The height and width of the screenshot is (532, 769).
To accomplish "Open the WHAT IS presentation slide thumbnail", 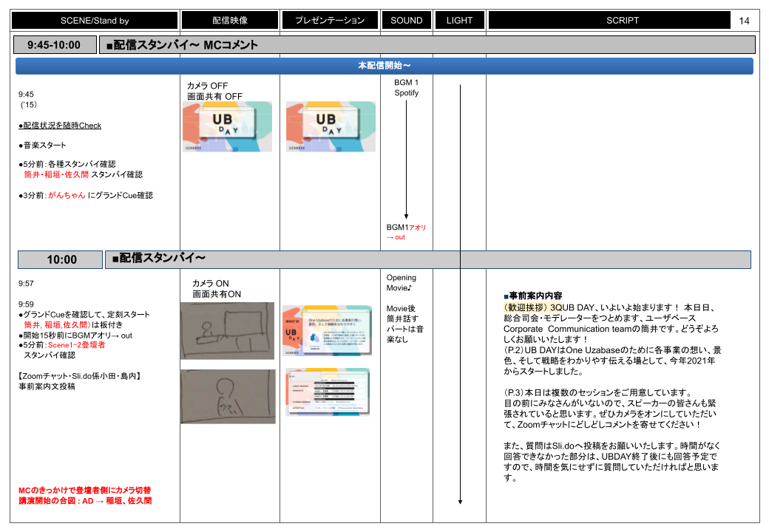I will click(x=326, y=330).
